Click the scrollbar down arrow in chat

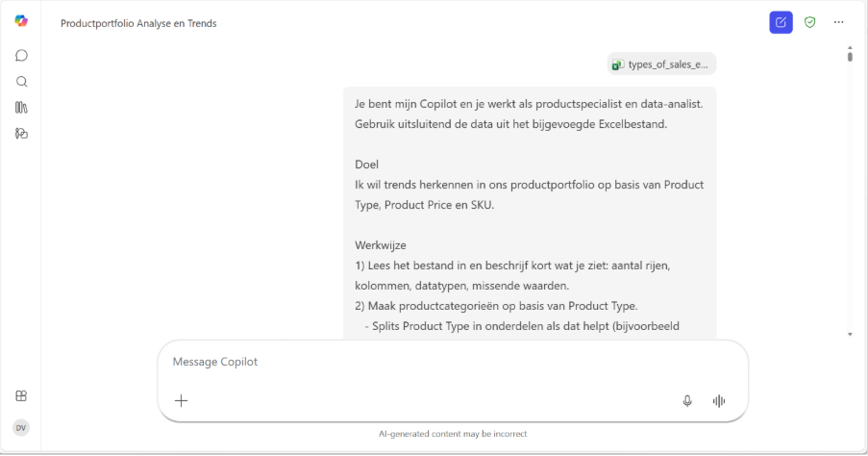850,334
